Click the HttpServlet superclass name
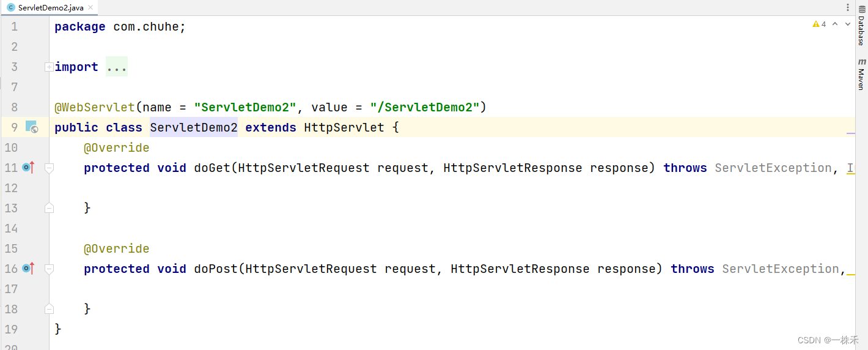 [x=344, y=127]
